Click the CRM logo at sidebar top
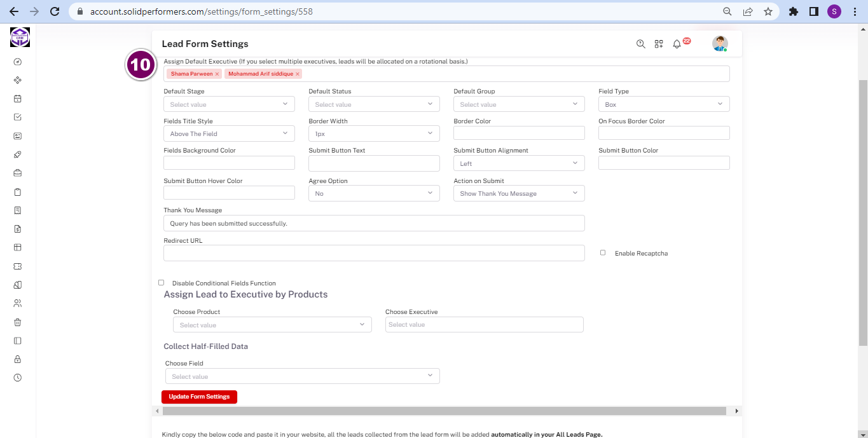The image size is (868, 438). [20, 38]
